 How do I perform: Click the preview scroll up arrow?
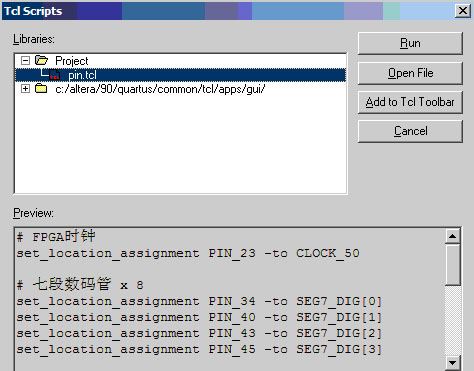[453, 236]
